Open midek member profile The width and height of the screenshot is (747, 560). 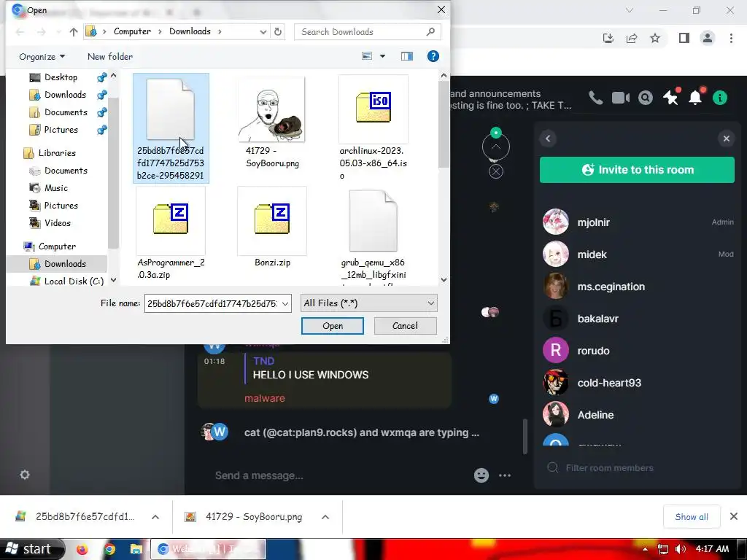pos(638,254)
